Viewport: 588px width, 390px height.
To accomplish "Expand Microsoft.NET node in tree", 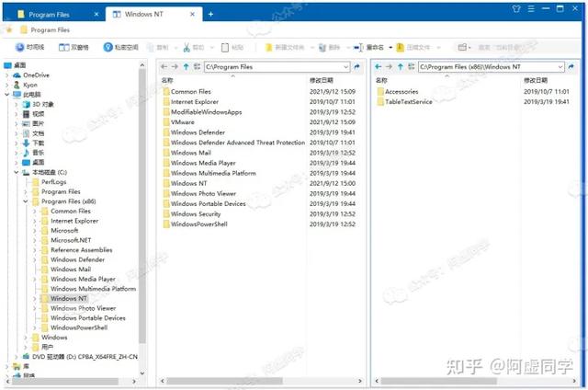I will tap(35, 240).
